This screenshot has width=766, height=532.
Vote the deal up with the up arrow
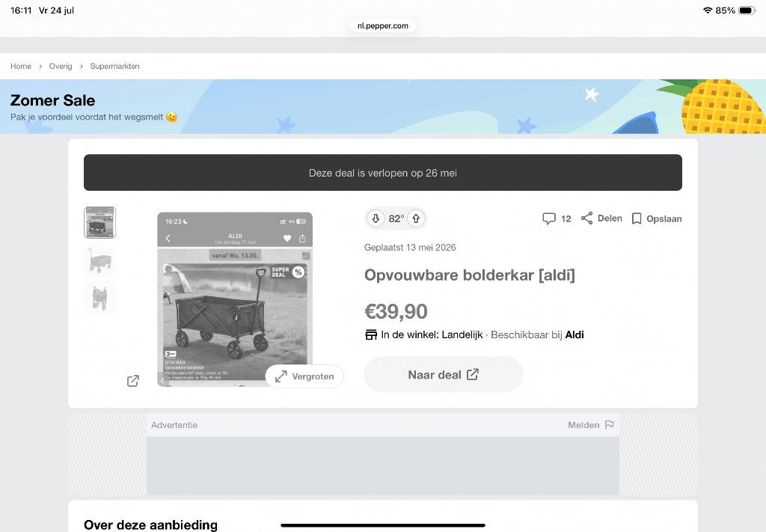[416, 218]
